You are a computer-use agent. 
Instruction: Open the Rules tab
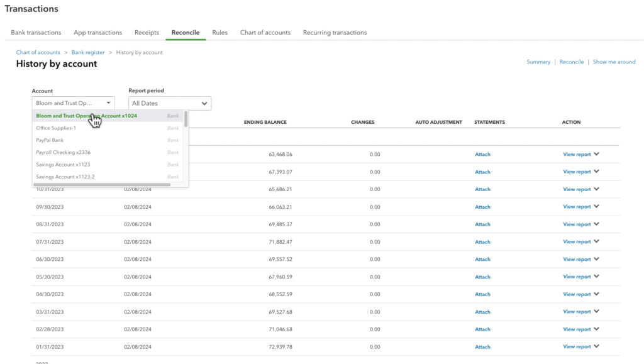coord(219,32)
